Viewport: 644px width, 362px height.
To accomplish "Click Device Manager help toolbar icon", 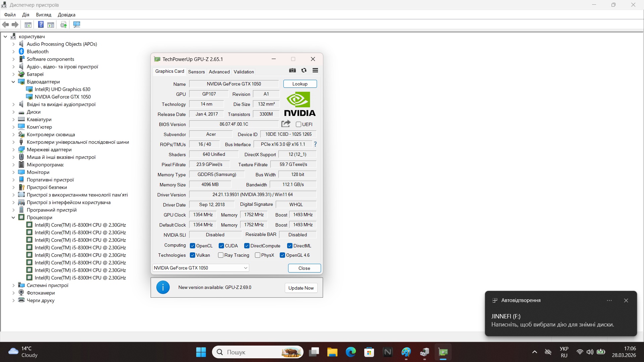I will (41, 24).
